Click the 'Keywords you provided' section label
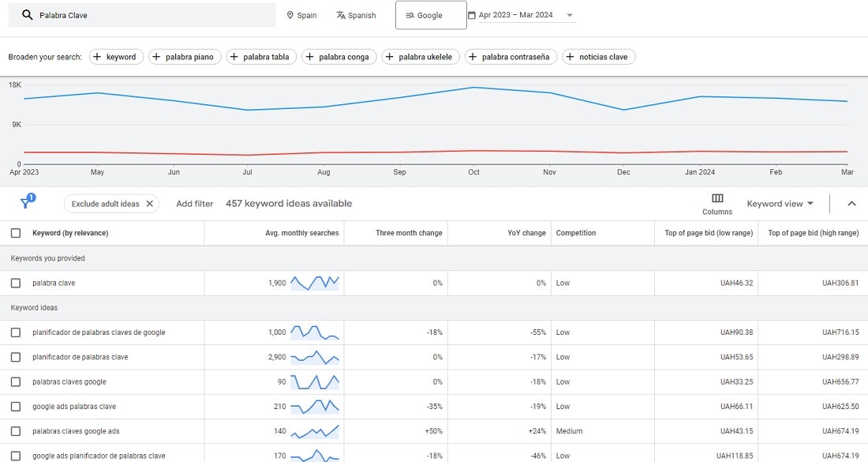Viewport: 868px width, 462px height. coord(47,258)
